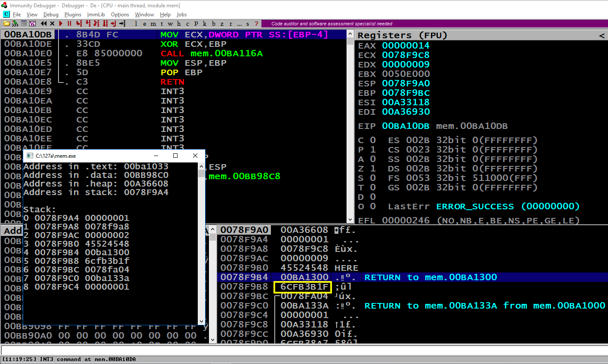Click the Open file folder icon in toolbar

[6, 23]
